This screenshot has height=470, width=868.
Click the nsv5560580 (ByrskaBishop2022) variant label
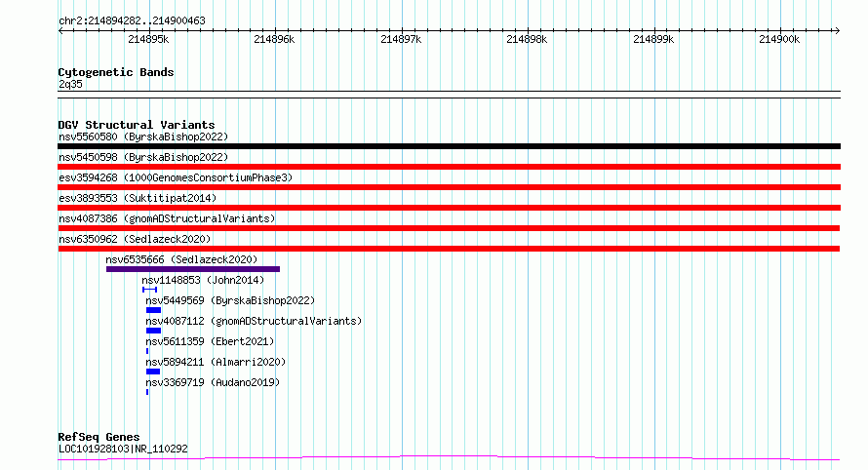(x=143, y=137)
